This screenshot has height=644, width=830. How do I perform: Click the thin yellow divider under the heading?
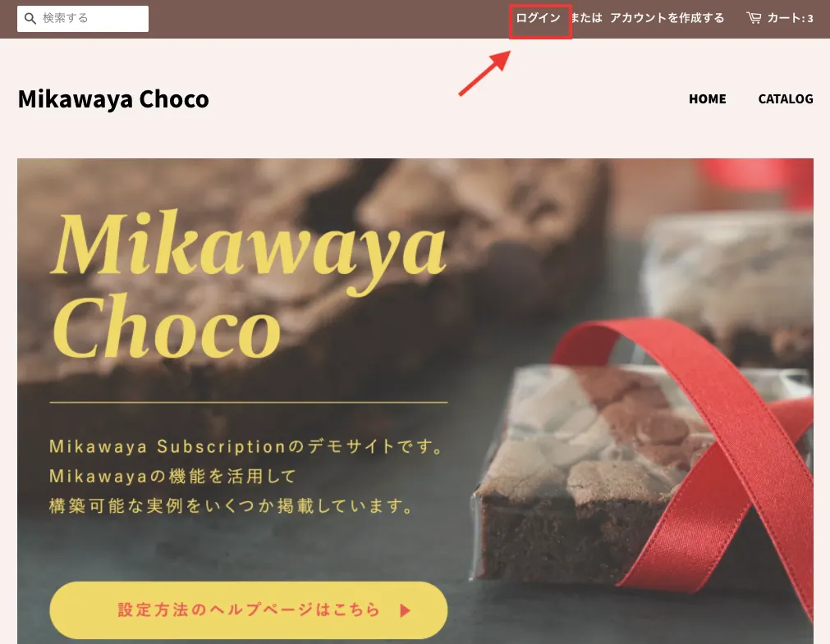click(248, 403)
